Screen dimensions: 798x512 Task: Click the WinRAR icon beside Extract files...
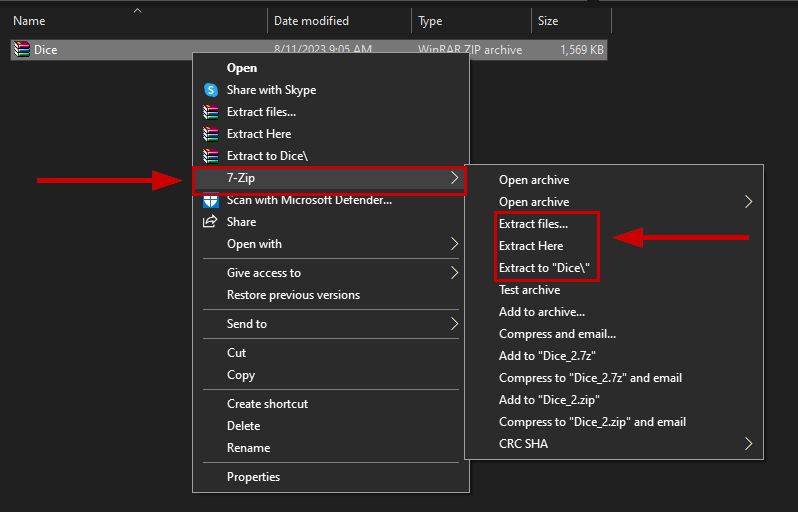211,112
